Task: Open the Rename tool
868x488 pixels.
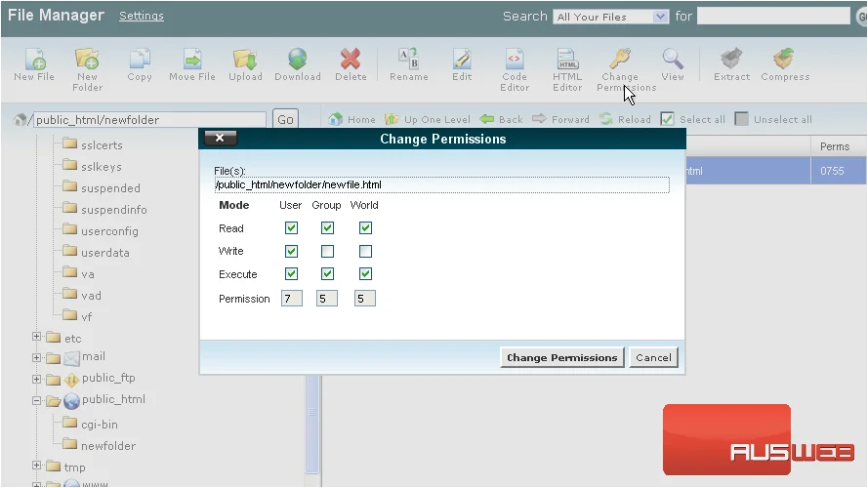Action: pos(408,60)
